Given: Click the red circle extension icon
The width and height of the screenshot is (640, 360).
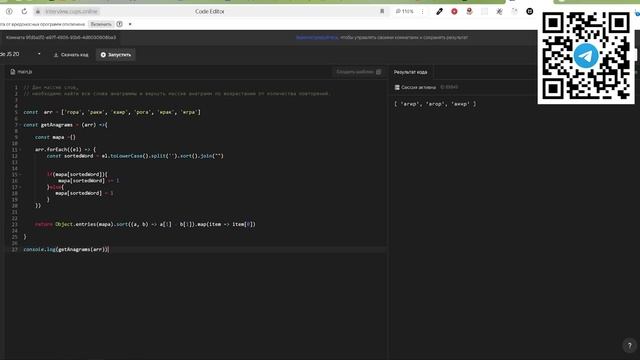Looking at the screenshot, I should (454, 11).
